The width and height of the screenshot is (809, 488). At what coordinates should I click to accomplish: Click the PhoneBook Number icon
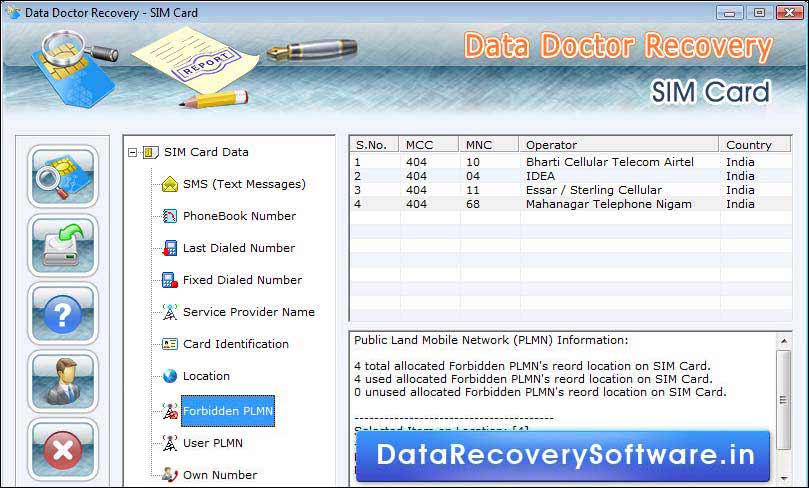coord(170,216)
